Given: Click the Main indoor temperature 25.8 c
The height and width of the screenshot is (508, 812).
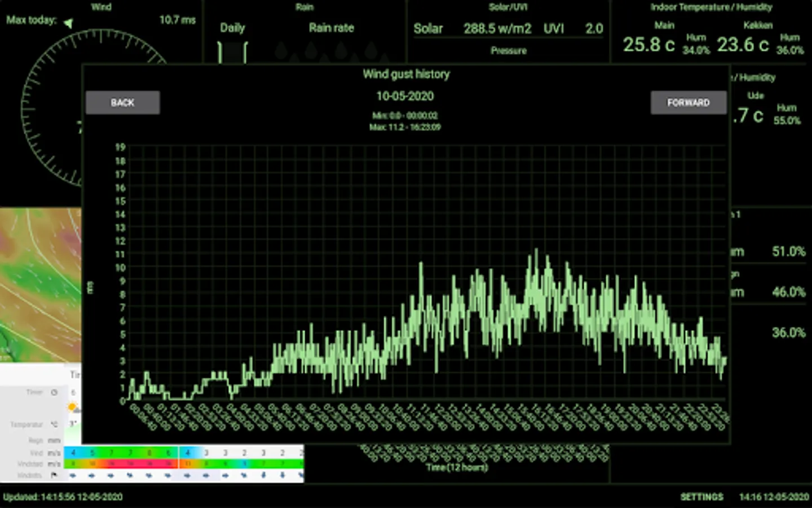Looking at the screenshot, I should [648, 45].
